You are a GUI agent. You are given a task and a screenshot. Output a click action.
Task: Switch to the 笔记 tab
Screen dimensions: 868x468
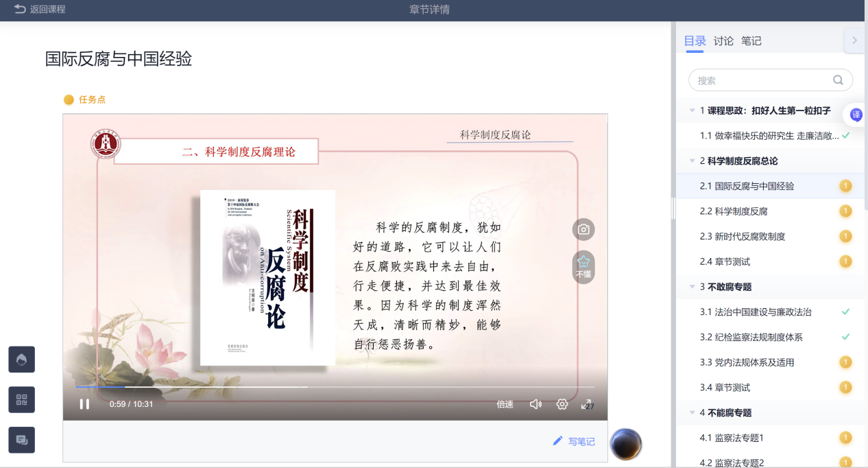click(751, 41)
